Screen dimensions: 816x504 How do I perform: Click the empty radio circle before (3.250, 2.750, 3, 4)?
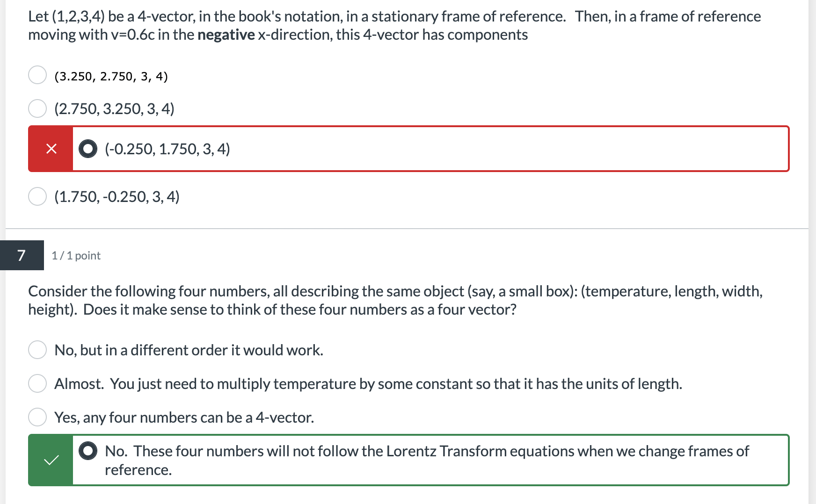point(37,75)
